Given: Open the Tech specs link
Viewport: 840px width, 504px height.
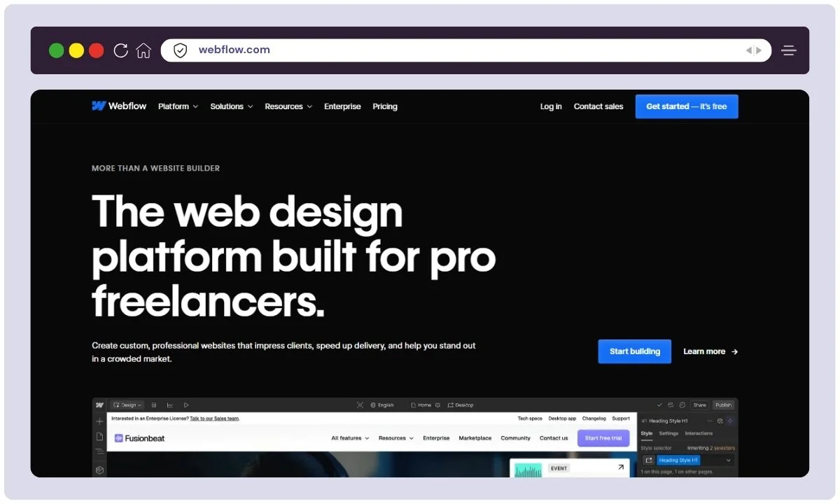Looking at the screenshot, I should pyautogui.click(x=530, y=419).
